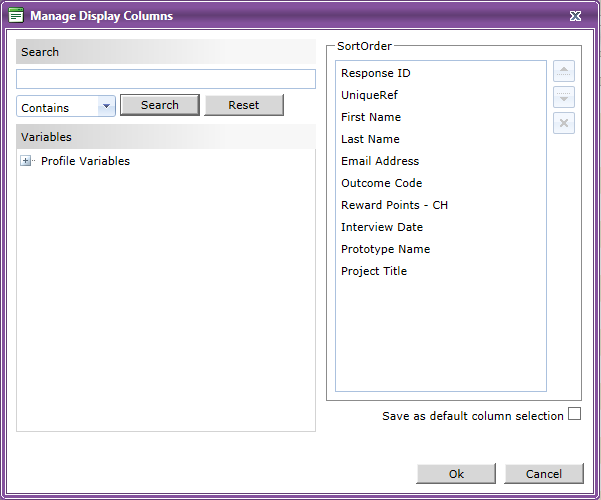The image size is (601, 500).
Task: Select Interview Date in the list
Action: tap(382, 227)
